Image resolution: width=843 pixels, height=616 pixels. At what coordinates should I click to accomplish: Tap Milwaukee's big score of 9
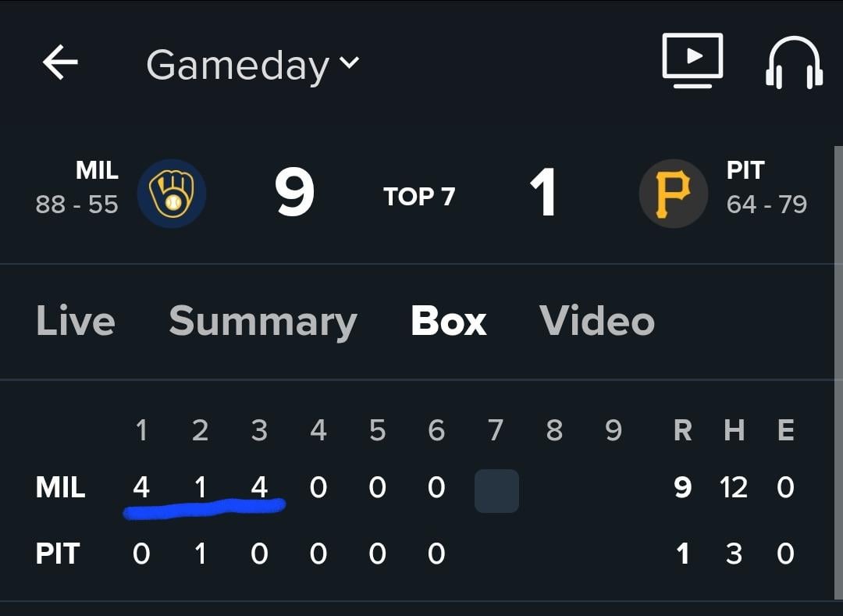[295, 193]
